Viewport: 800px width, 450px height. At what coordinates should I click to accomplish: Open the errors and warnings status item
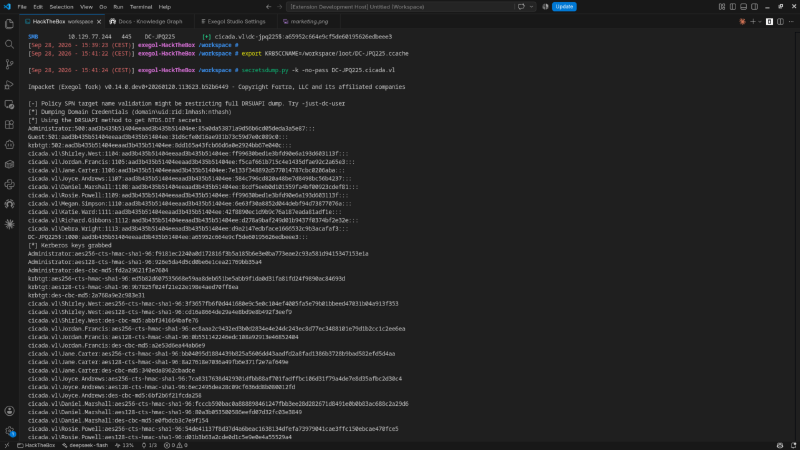[x=176, y=445]
